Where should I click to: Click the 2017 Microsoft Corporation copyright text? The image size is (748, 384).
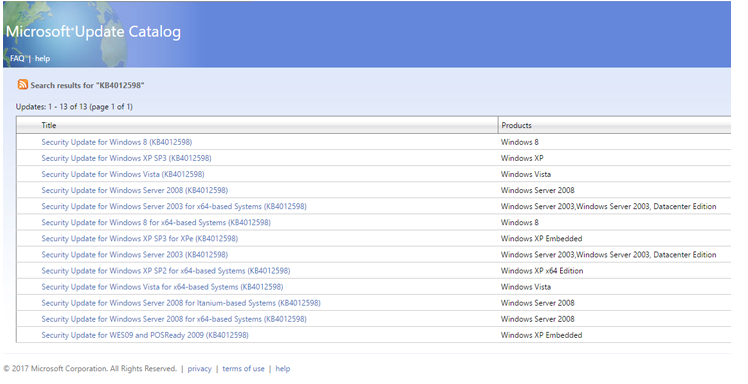point(90,368)
